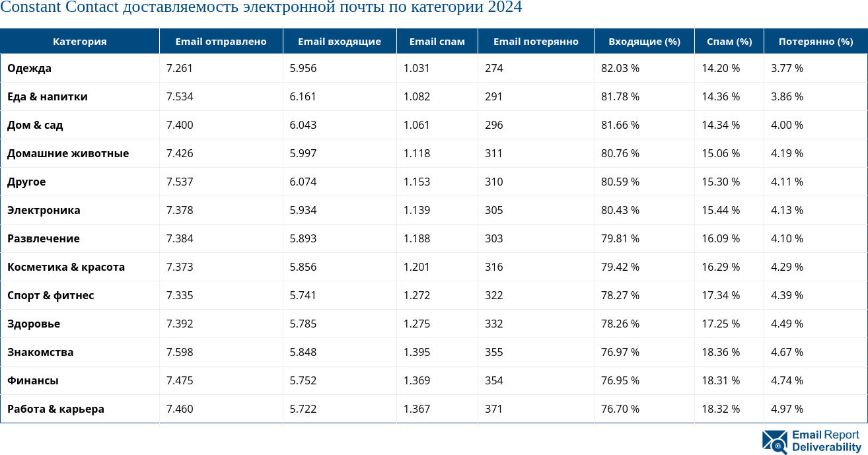Click the Email Report Deliverability logo text
Image resolution: width=868 pixels, height=455 pixels.
pos(826,441)
